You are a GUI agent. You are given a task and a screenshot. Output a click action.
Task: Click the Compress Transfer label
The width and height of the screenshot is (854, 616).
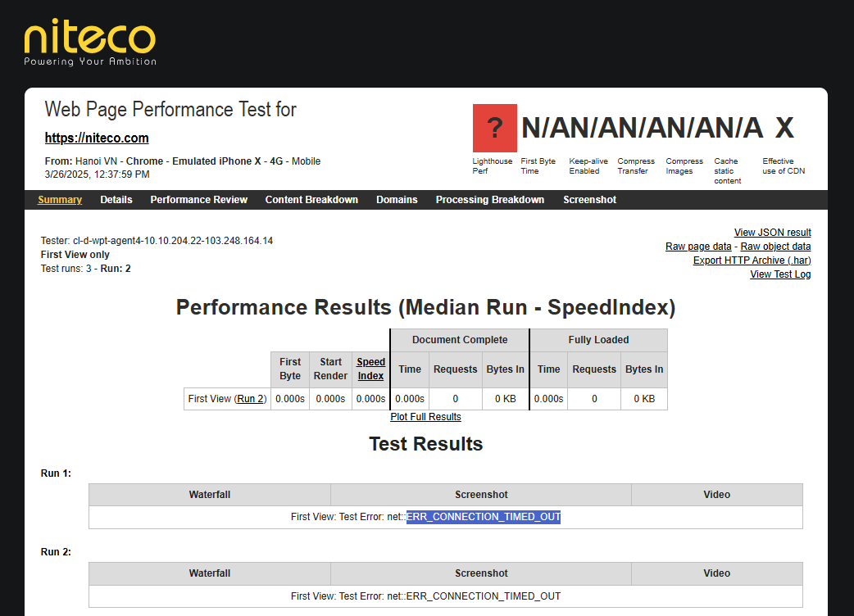(x=636, y=166)
